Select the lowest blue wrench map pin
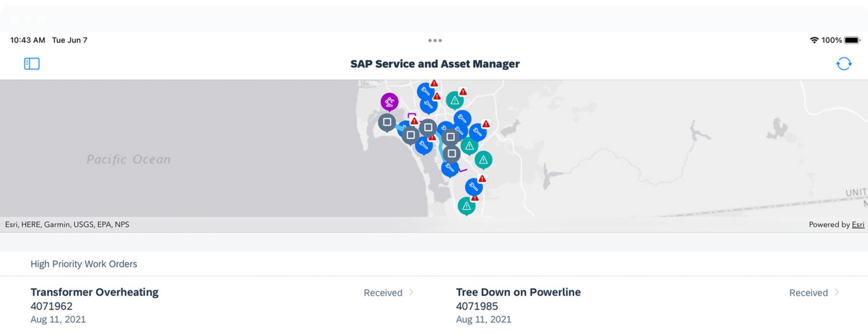The height and width of the screenshot is (334, 868). [474, 187]
